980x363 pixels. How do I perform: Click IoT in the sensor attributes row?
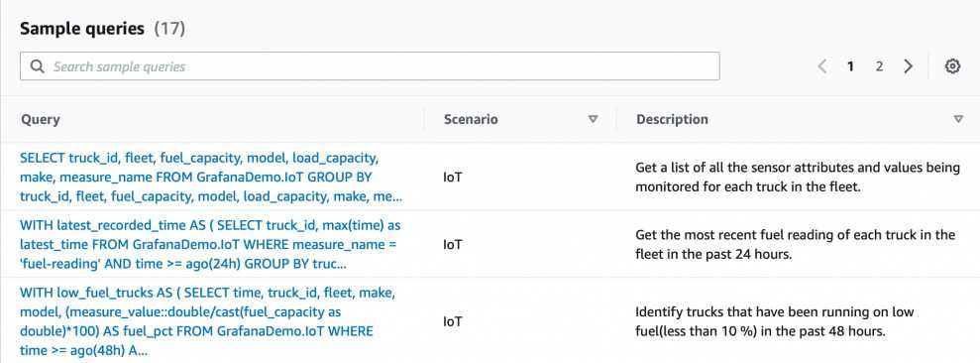tap(453, 178)
